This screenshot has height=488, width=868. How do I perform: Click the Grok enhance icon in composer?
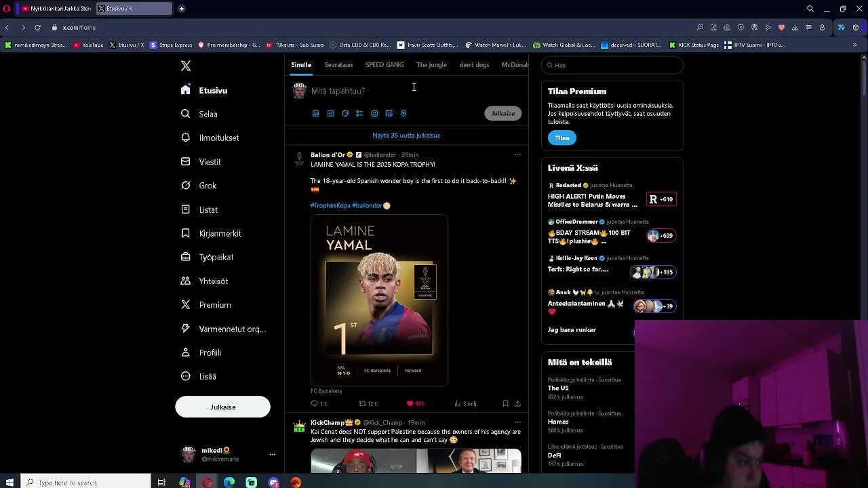click(x=345, y=113)
